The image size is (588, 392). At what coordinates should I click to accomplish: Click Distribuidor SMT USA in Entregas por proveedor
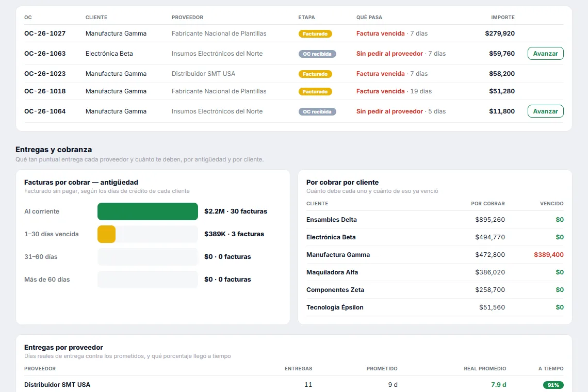57,385
